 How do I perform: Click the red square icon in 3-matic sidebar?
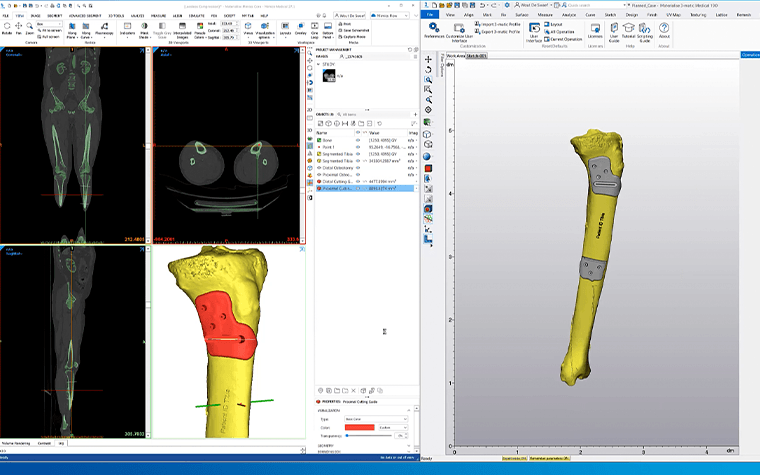pos(428,168)
